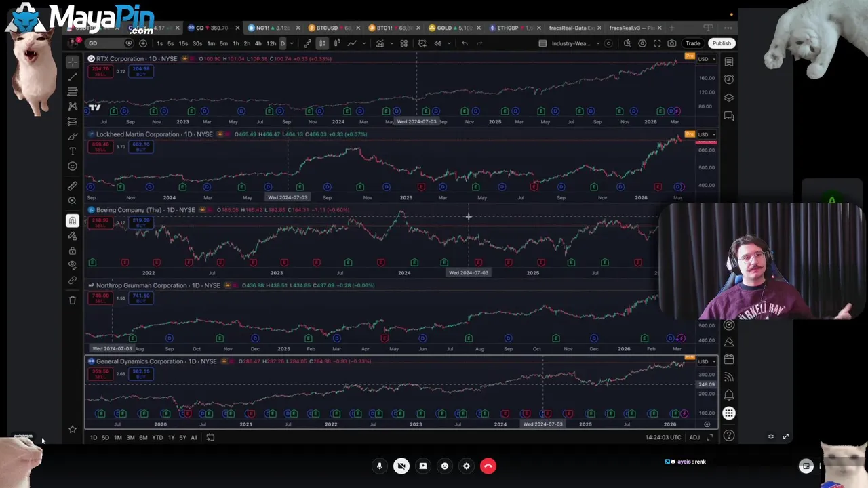Set the YTD date range
The image size is (868, 488).
pos(157,438)
